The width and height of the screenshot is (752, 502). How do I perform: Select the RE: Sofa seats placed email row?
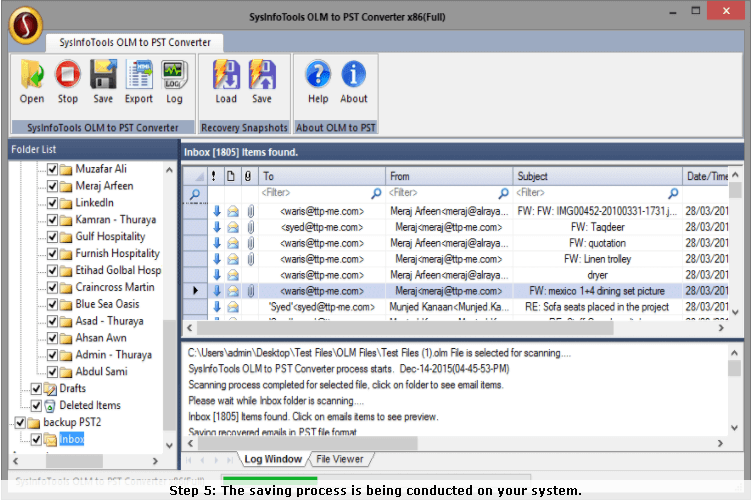[x=456, y=307]
